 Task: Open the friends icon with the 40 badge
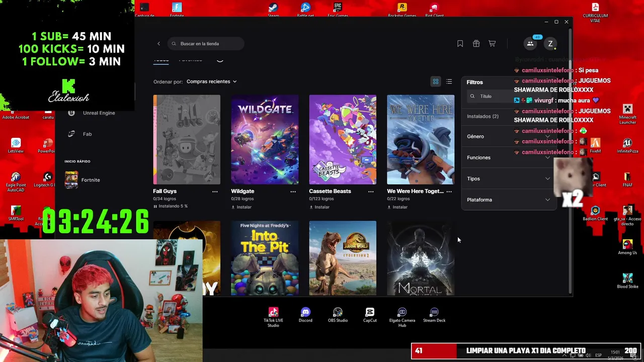click(530, 44)
